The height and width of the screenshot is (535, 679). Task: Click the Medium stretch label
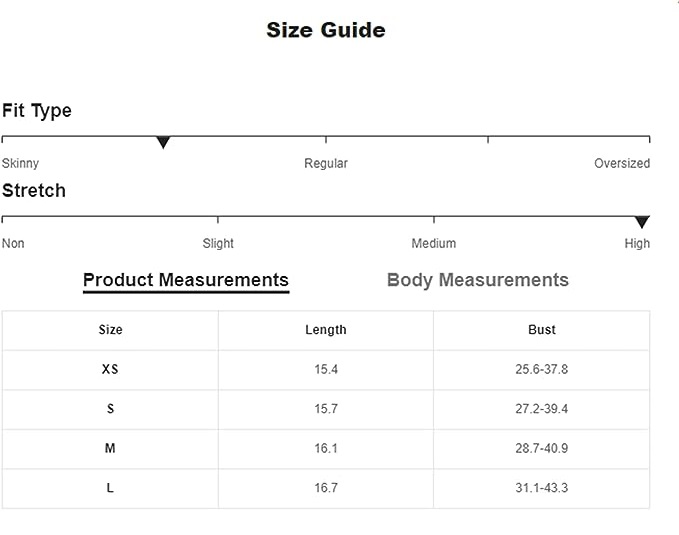pyautogui.click(x=434, y=243)
